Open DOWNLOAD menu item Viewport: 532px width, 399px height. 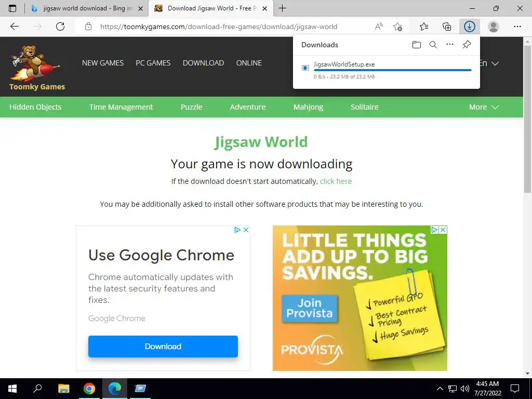point(203,63)
